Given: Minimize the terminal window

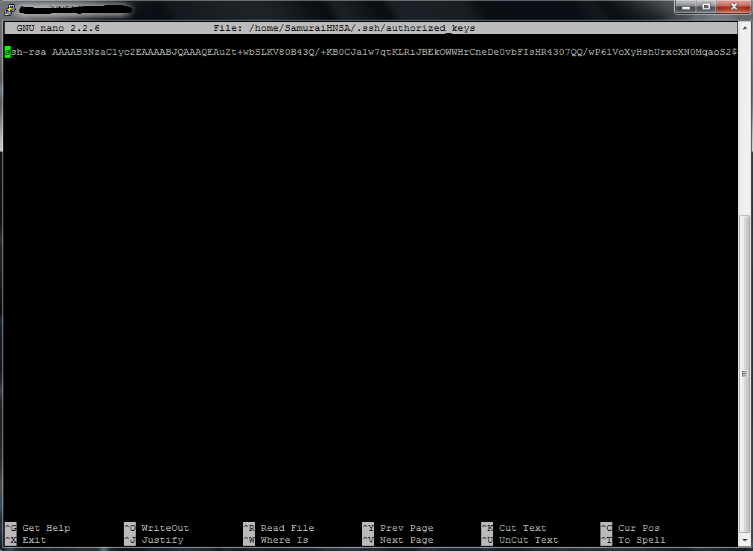Looking at the screenshot, I should point(686,7).
